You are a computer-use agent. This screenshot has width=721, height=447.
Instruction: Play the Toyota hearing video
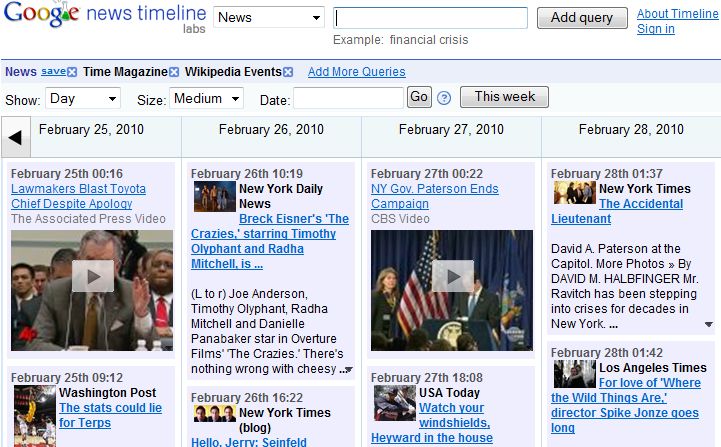click(93, 276)
